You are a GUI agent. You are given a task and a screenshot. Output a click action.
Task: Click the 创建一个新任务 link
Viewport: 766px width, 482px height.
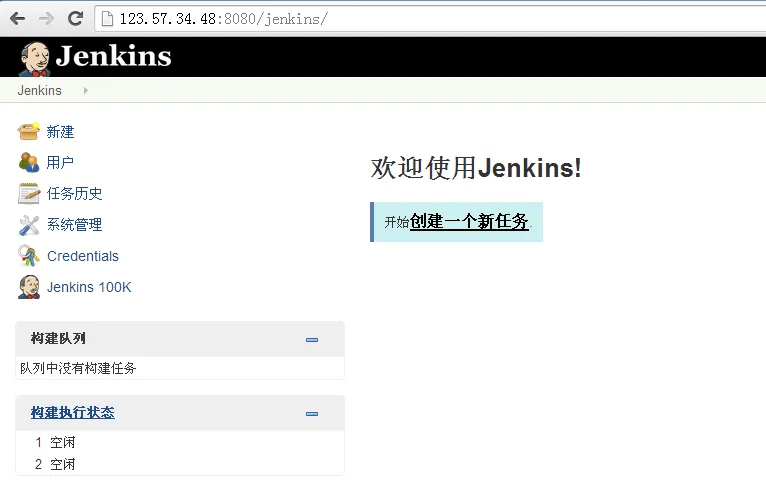469,221
